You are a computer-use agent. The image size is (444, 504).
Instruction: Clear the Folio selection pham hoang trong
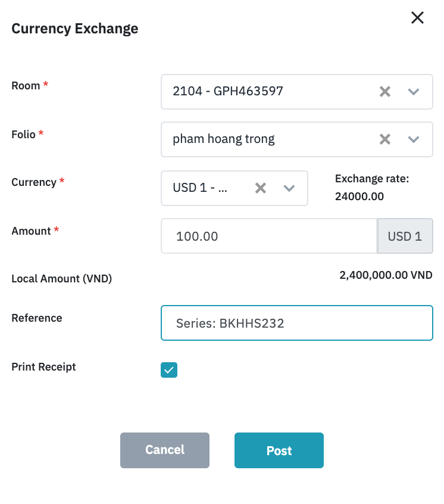tap(385, 139)
